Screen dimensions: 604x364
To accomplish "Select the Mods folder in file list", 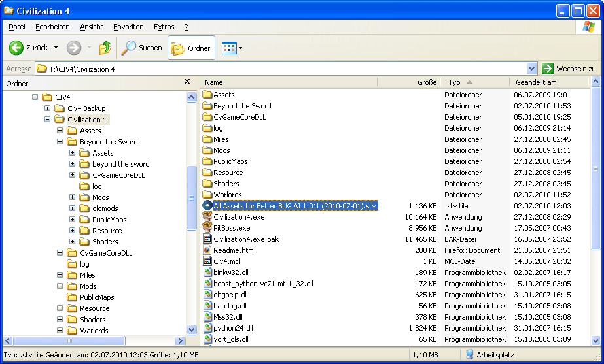I will pos(217,150).
